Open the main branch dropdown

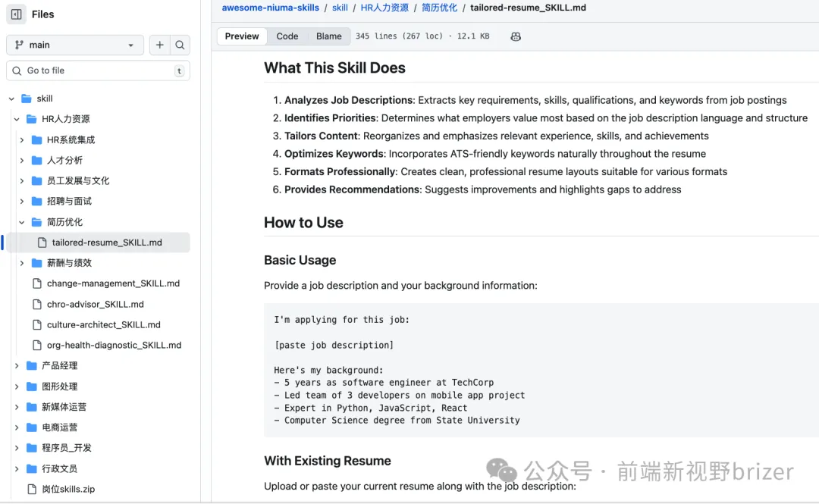point(74,45)
